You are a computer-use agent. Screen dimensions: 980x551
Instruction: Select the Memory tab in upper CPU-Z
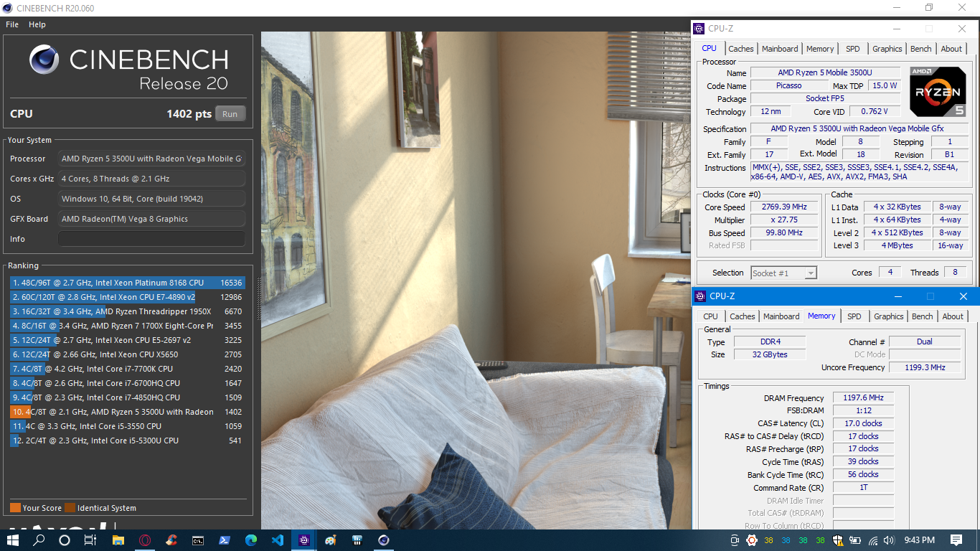(820, 49)
